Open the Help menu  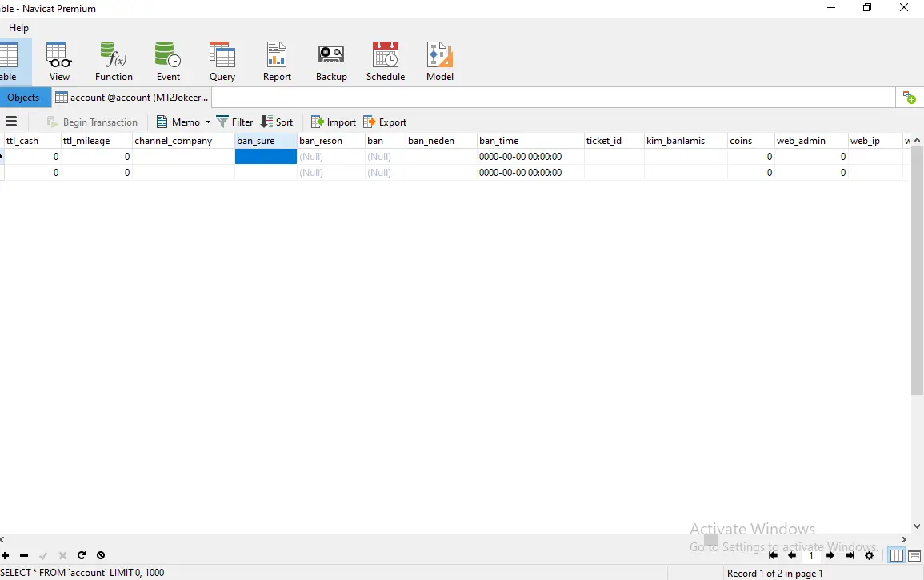tap(18, 28)
